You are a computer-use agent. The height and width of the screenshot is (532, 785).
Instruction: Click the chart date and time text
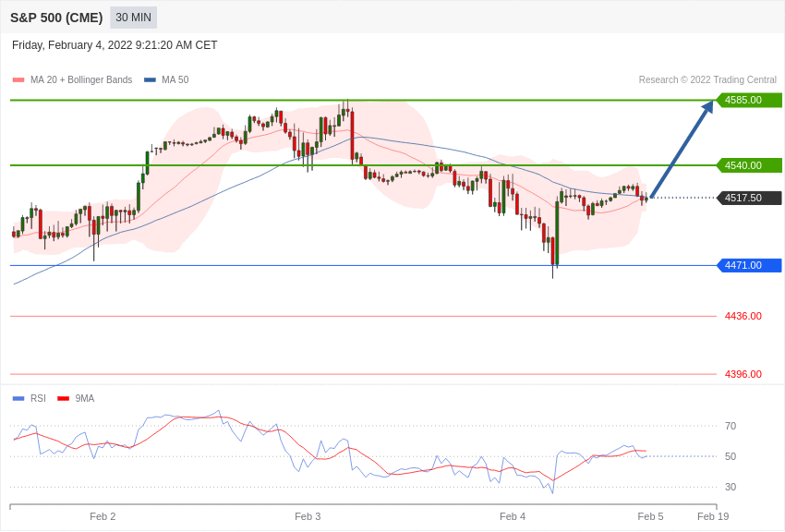coord(115,45)
